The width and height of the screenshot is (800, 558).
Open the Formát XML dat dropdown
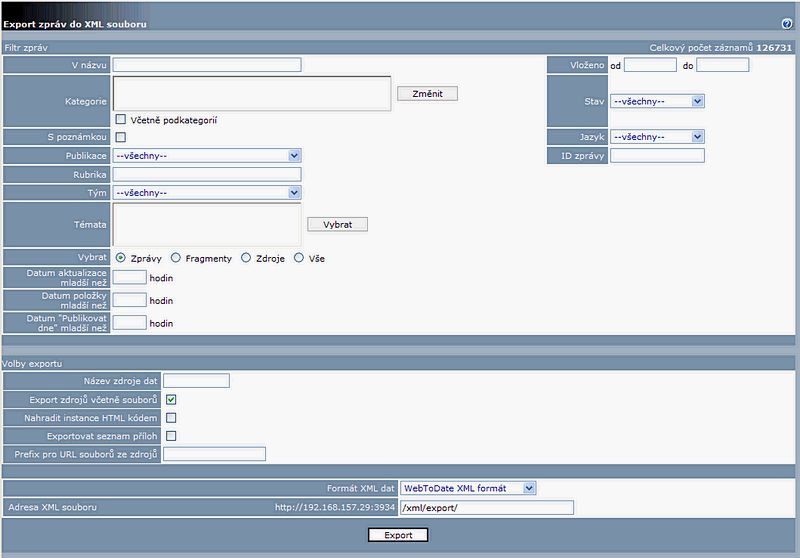468,488
